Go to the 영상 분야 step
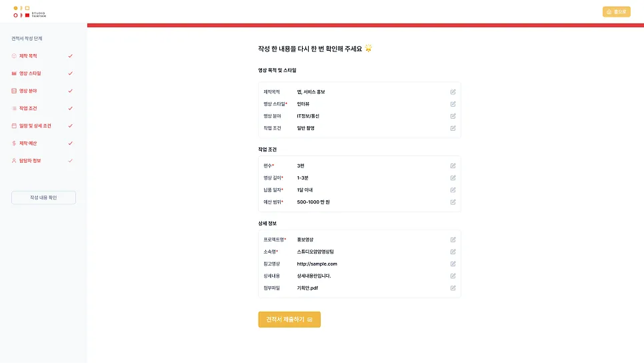The height and width of the screenshot is (363, 644). pyautogui.click(x=28, y=91)
